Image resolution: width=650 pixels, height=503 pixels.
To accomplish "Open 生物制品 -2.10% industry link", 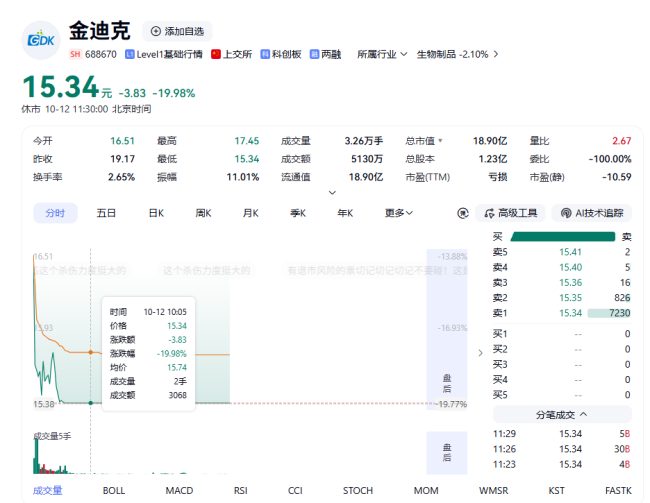I will click(x=457, y=54).
